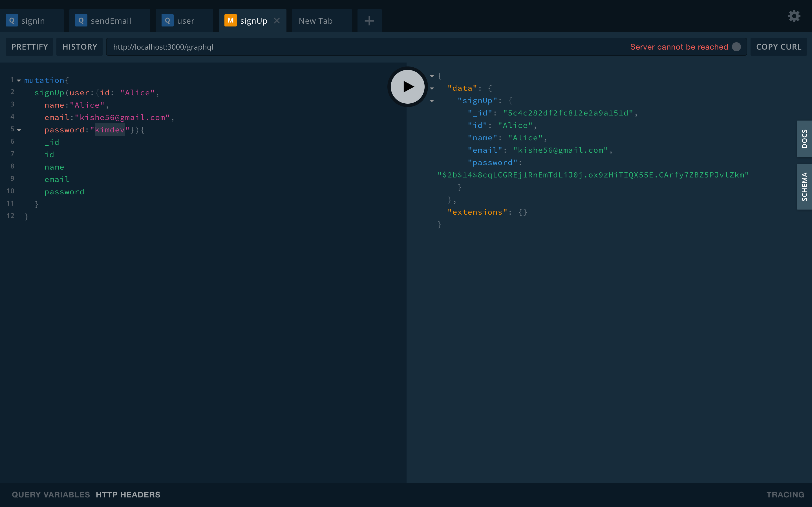The width and height of the screenshot is (812, 507).
Task: Open the QUERY VARIABLES pane
Action: point(51,494)
